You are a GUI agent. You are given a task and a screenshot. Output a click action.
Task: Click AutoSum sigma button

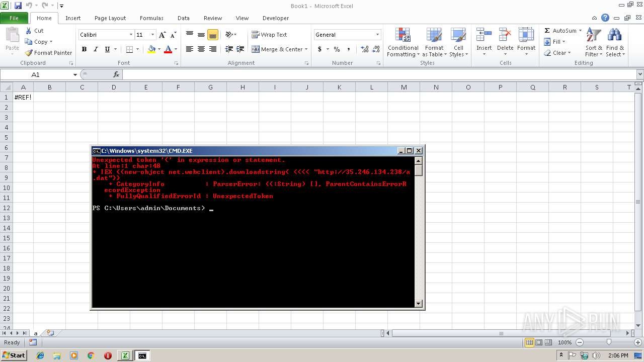(x=559, y=31)
